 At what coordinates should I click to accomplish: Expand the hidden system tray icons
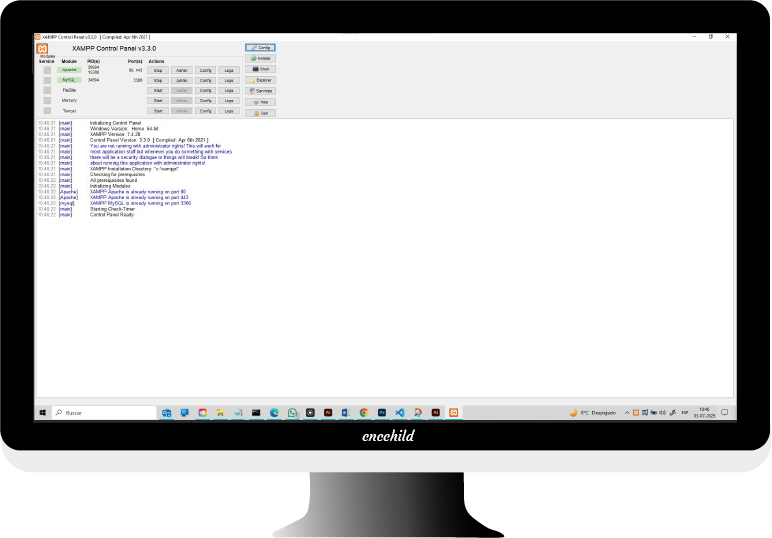coord(628,412)
